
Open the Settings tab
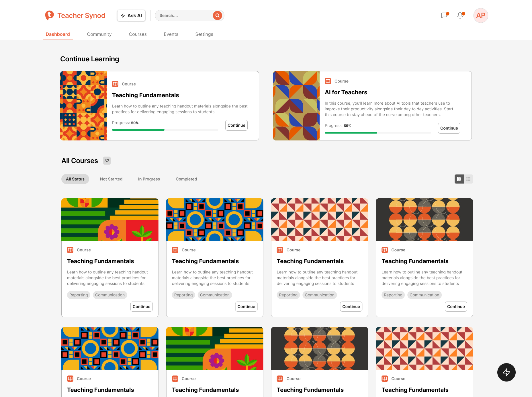click(204, 34)
